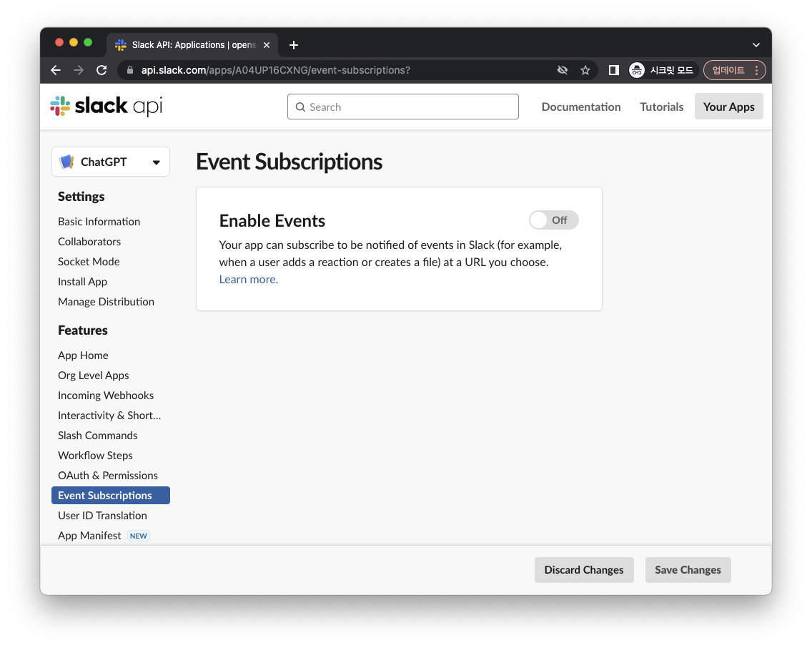Click the NEW badge beside App Manifest
This screenshot has width=812, height=648.
pos(138,536)
